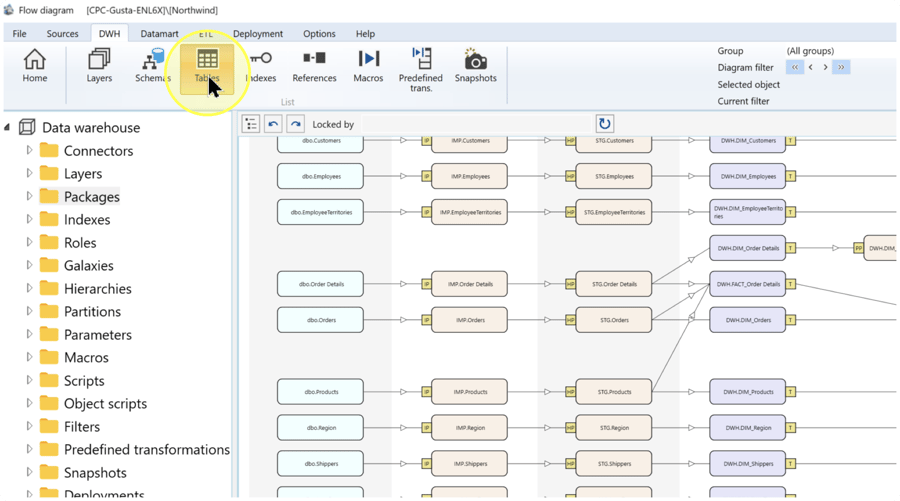Viewport: 900px width, 501px height.
Task: Select the Parameters tree item
Action: 98,335
